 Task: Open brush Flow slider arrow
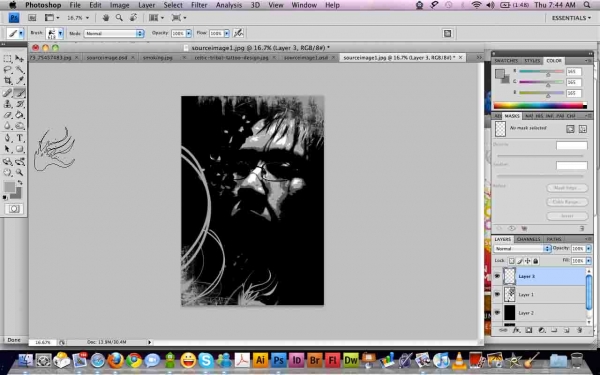[x=227, y=33]
